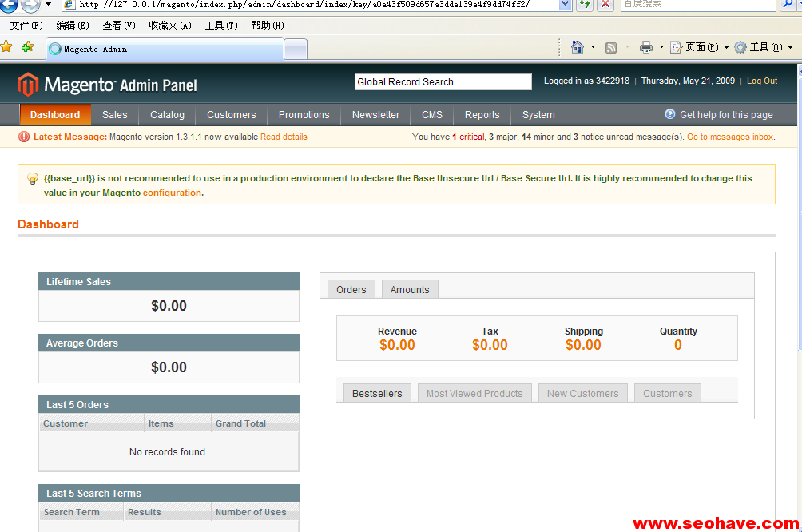Screen dimensions: 802x532
Task: Click the Customer column header
Action: point(92,423)
